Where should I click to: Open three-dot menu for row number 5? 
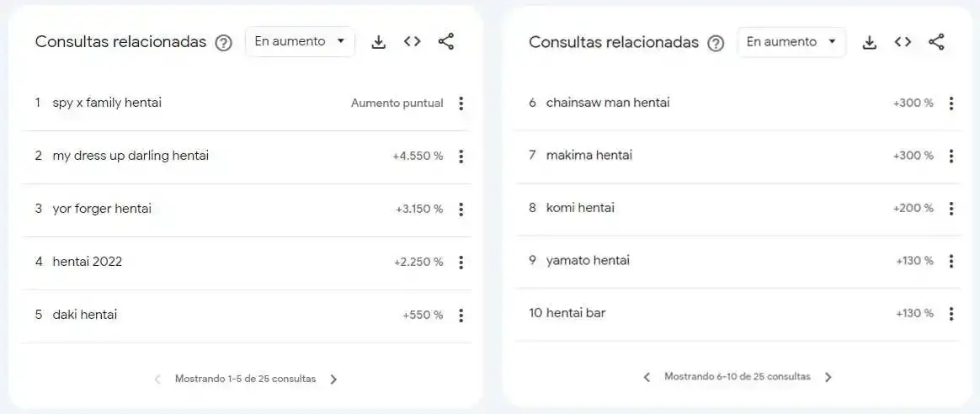click(x=461, y=316)
